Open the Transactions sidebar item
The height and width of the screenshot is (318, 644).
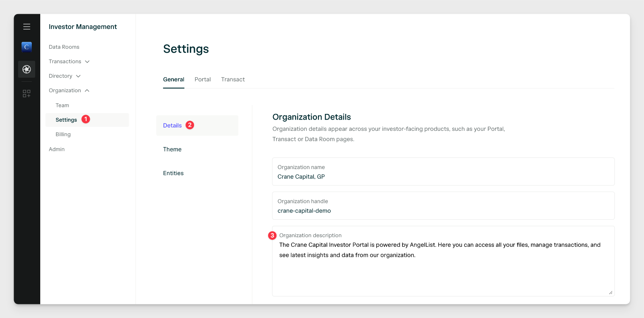coord(65,62)
